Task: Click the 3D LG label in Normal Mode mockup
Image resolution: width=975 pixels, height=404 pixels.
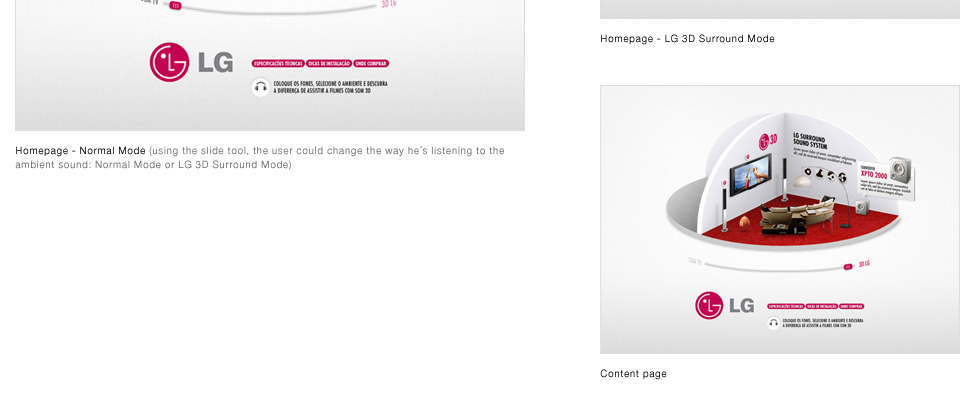Action: click(x=389, y=4)
